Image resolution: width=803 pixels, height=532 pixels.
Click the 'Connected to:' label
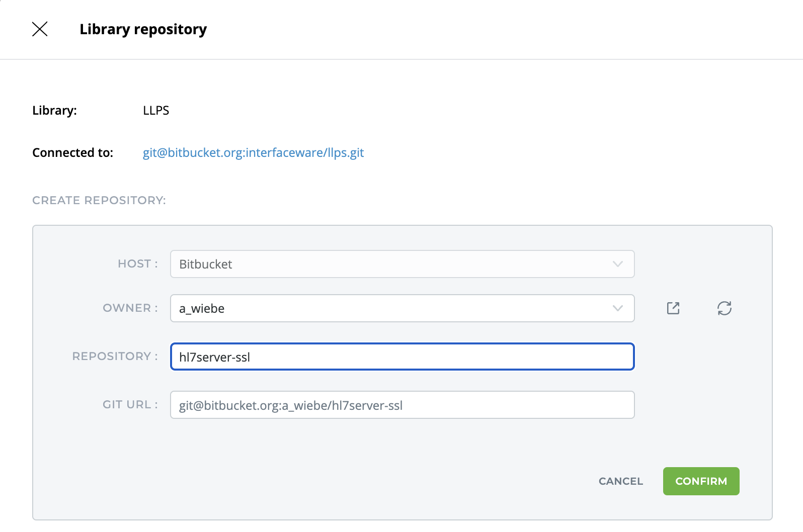click(x=72, y=153)
